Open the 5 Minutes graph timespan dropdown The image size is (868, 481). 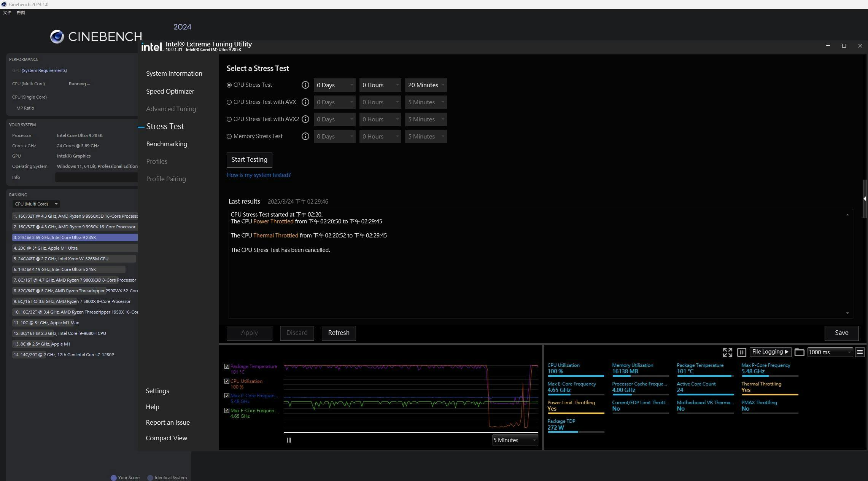click(x=515, y=440)
